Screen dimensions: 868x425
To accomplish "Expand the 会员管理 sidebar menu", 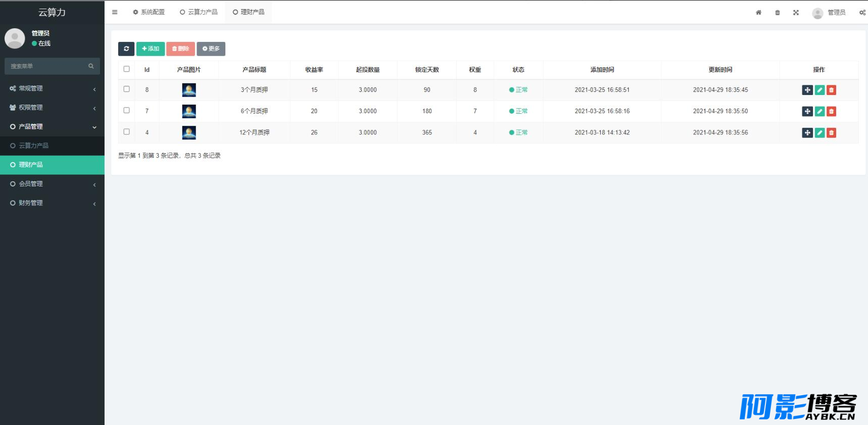I will click(x=52, y=184).
